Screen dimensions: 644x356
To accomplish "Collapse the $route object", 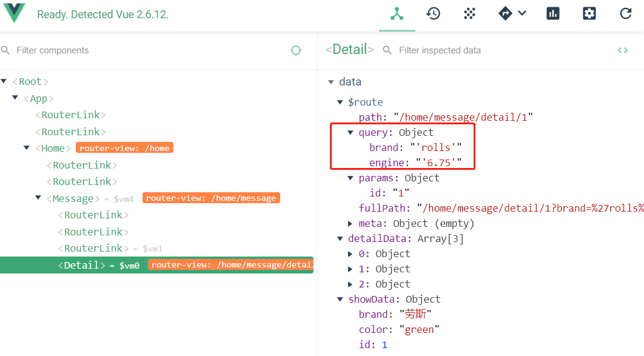I will coord(340,102).
